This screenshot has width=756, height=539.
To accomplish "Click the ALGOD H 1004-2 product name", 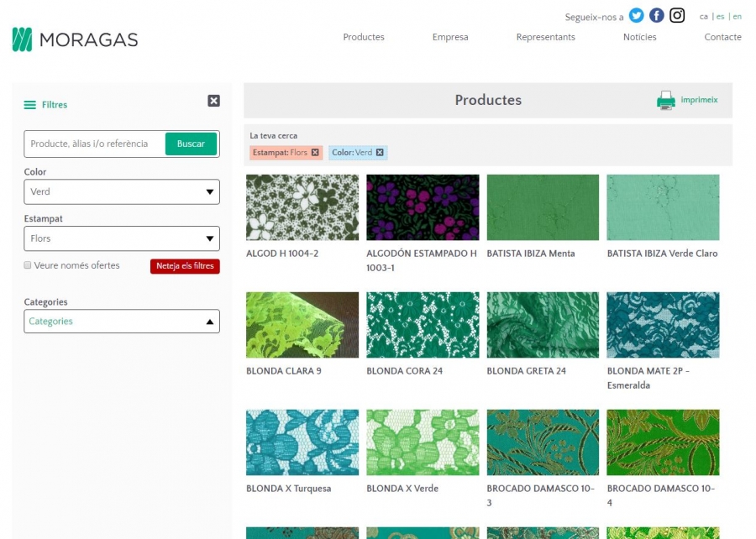I will click(282, 254).
